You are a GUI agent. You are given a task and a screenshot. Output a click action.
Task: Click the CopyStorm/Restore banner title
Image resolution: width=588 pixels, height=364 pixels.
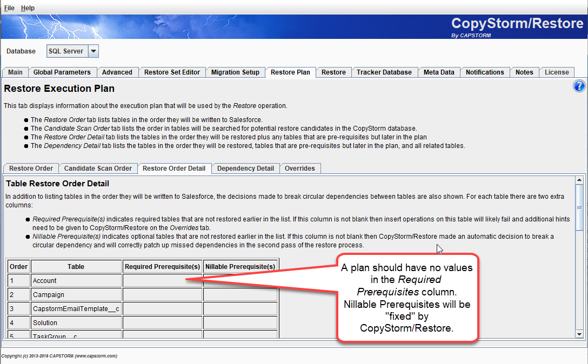pyautogui.click(x=517, y=23)
